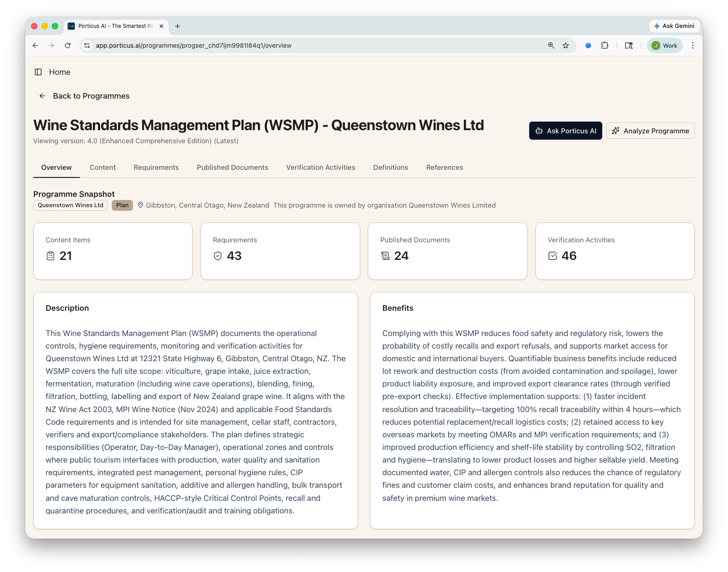Image resolution: width=728 pixels, height=572 pixels.
Task: Open site information icon in address bar
Action: [x=87, y=45]
